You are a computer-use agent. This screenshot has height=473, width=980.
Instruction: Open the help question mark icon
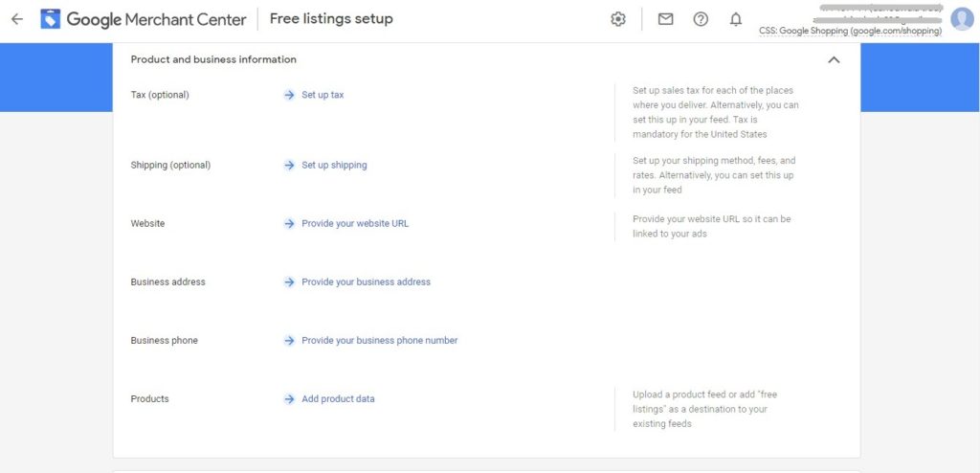point(701,19)
